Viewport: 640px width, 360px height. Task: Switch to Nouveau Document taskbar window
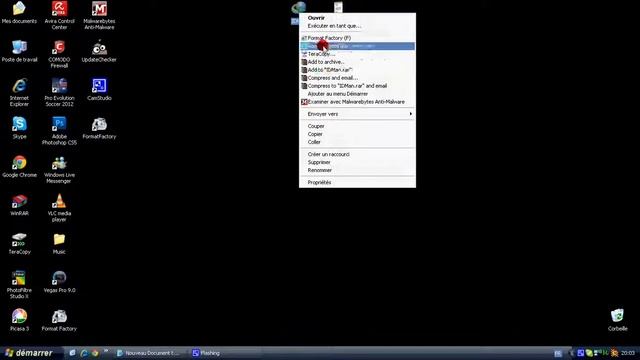coord(149,353)
